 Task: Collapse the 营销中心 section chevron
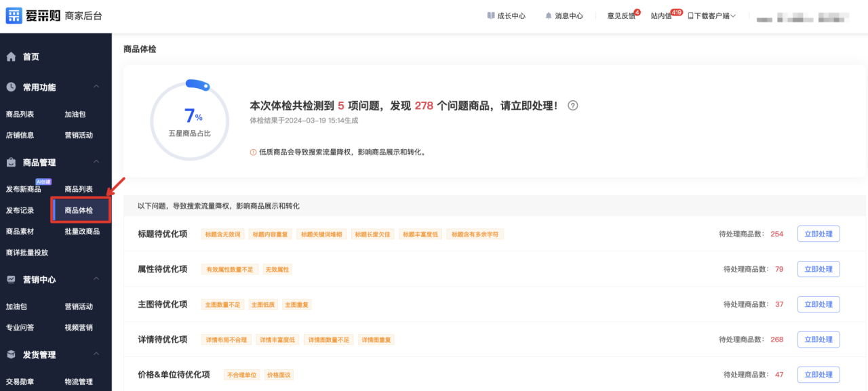point(96,279)
